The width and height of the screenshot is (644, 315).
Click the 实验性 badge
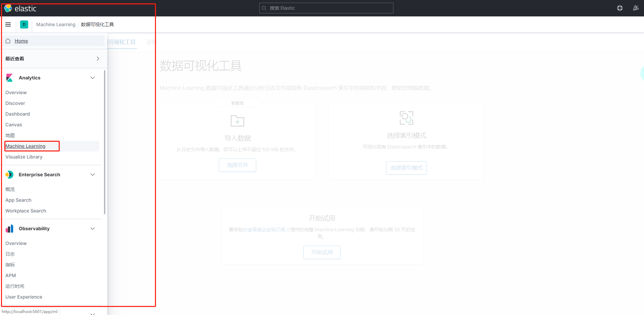(237, 103)
